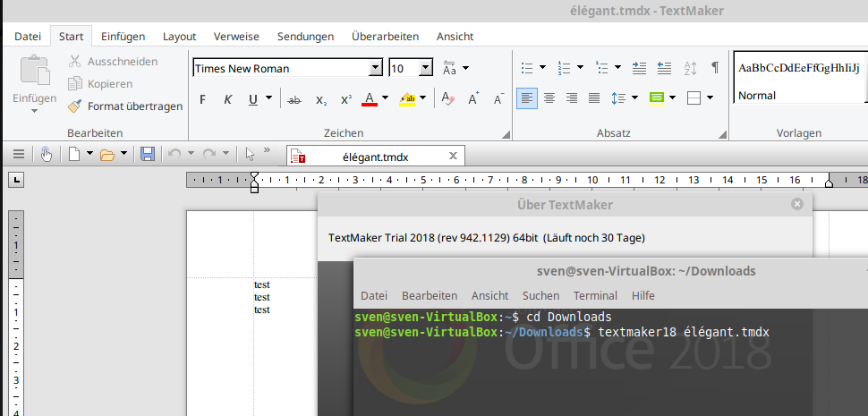Switch to Ansicht ribbon tab
The image size is (868, 416).
455,37
